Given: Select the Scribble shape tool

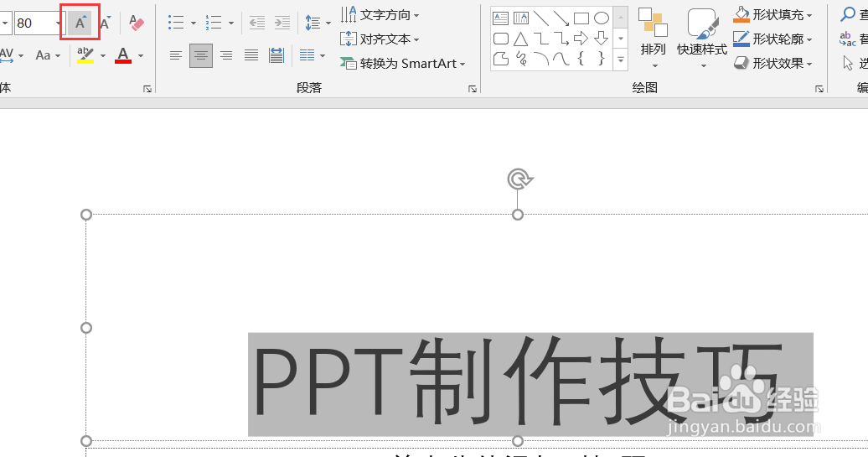Looking at the screenshot, I should pyautogui.click(x=521, y=58).
